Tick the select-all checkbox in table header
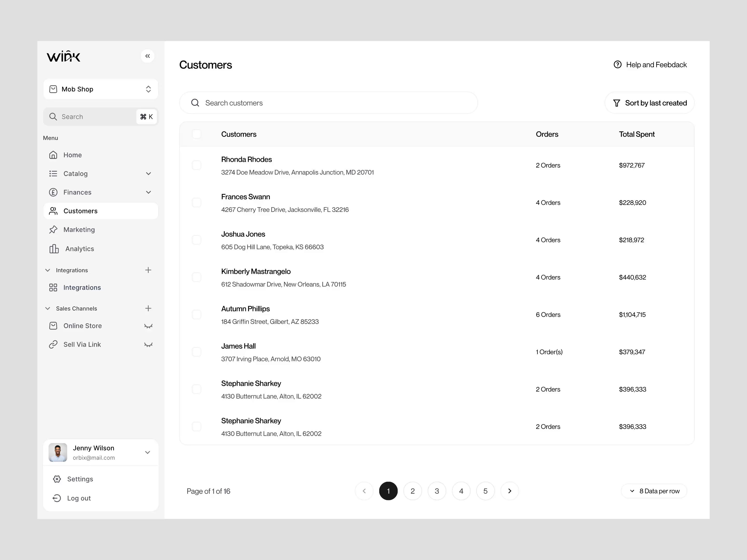Screen dimensions: 747x560 click(197, 134)
